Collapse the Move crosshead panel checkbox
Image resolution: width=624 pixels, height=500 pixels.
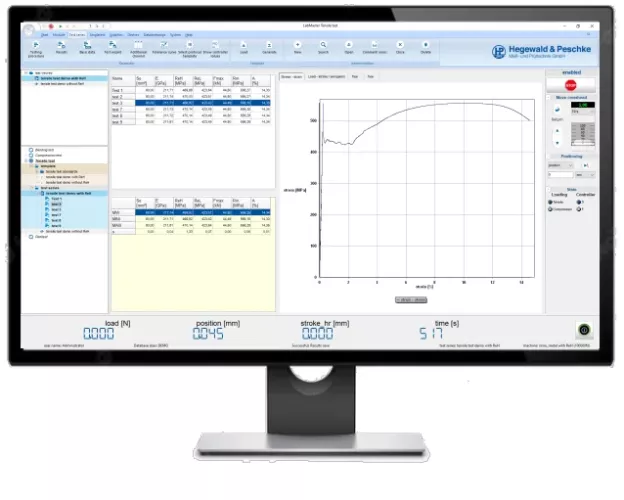click(549, 97)
